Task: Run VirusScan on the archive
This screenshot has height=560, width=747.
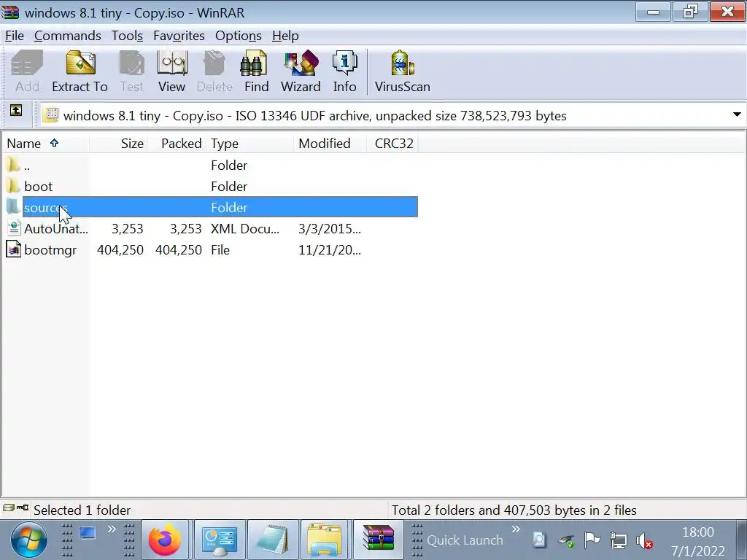Action: (x=403, y=71)
